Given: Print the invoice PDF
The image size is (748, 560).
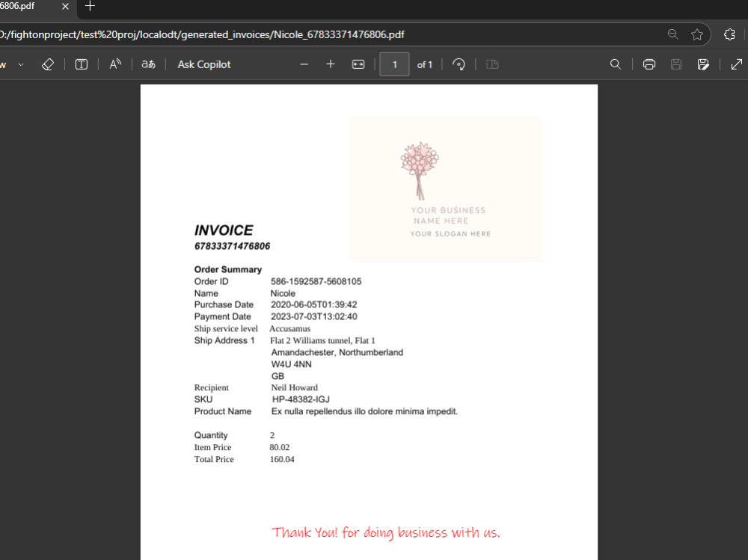Looking at the screenshot, I should pos(649,64).
